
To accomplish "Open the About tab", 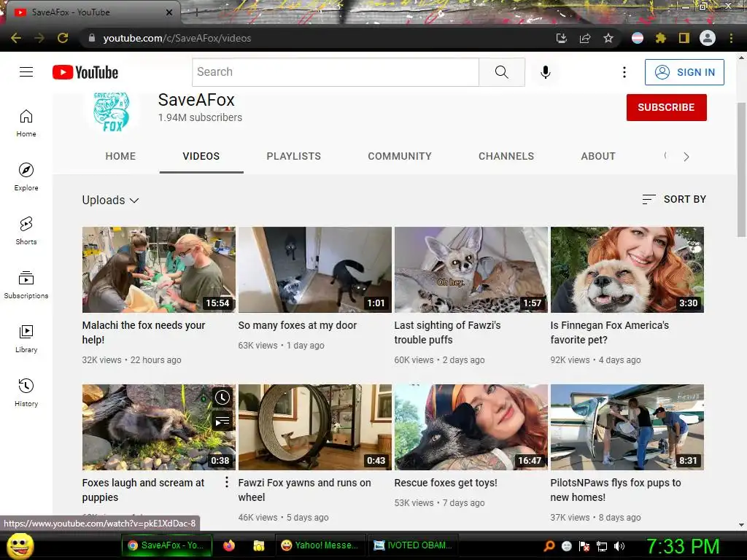I will tap(598, 156).
